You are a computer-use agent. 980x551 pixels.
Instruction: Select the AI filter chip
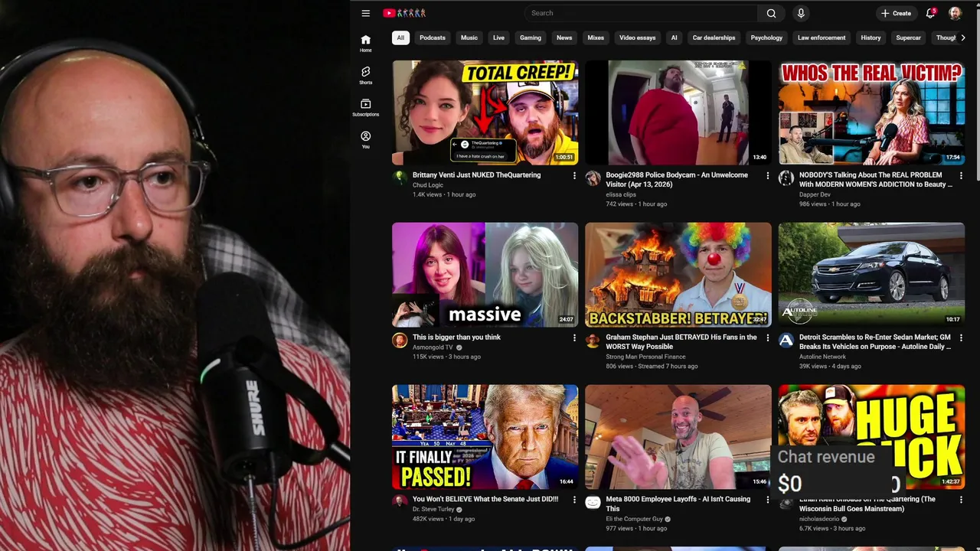point(675,37)
